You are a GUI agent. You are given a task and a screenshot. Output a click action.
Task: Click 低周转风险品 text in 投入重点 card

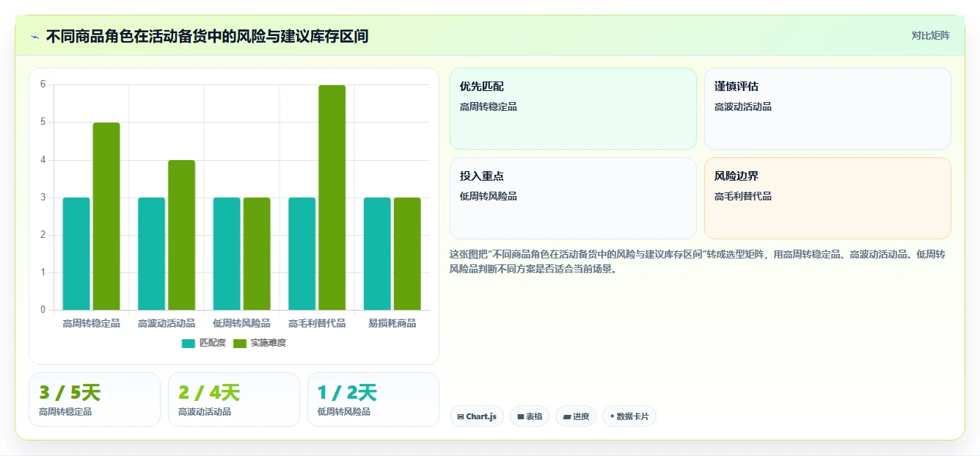pos(489,196)
